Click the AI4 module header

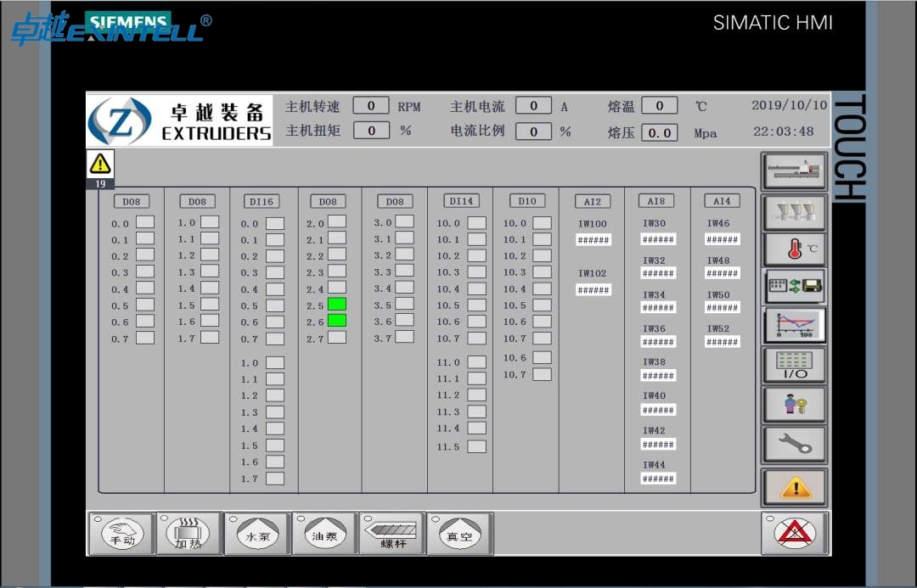click(x=722, y=201)
